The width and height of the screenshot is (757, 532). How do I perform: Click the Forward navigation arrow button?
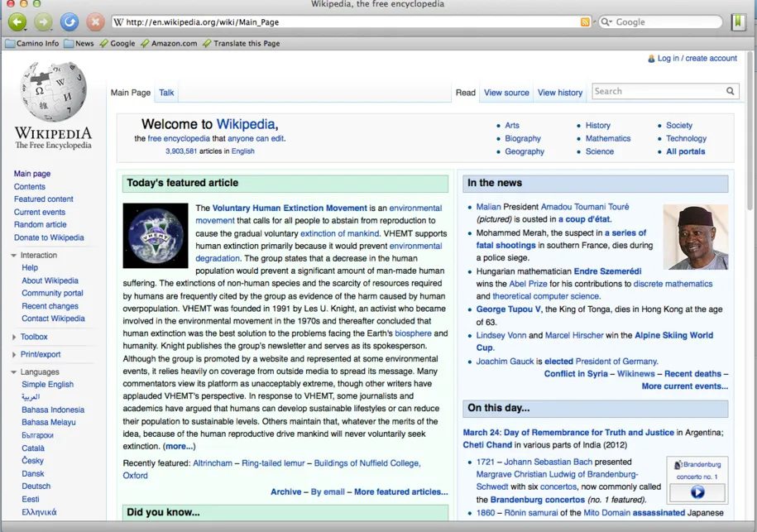point(44,22)
